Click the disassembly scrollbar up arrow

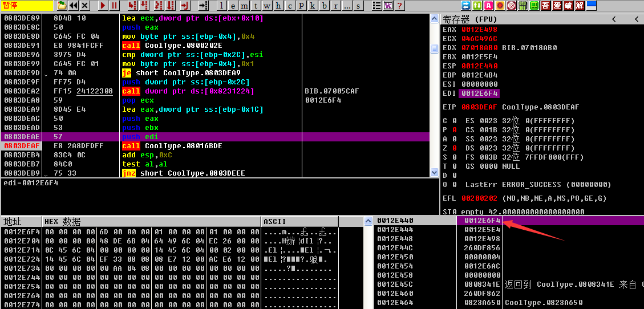pyautogui.click(x=435, y=18)
